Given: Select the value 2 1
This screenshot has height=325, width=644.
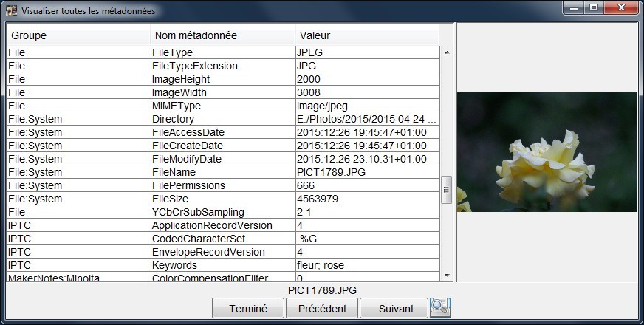Looking at the screenshot, I should click(x=368, y=212).
